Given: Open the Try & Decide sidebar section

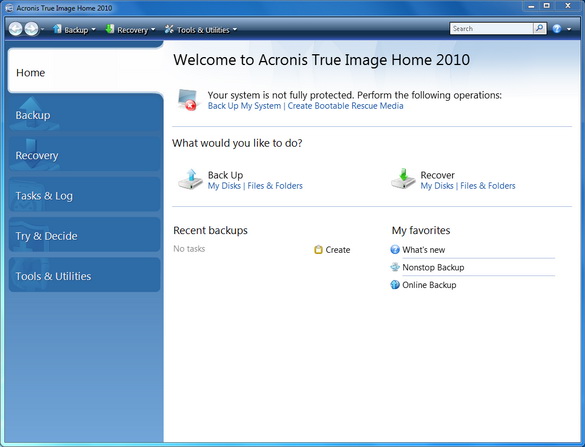Looking at the screenshot, I should [85, 235].
